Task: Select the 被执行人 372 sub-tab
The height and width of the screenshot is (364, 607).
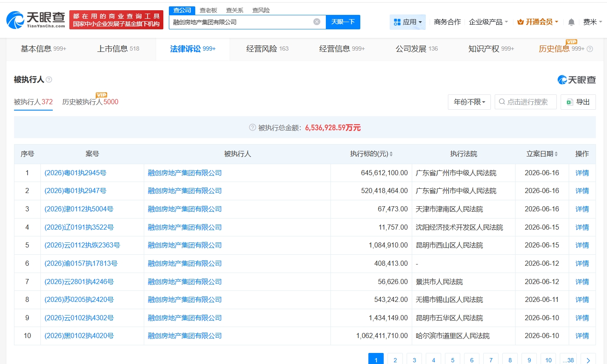Action: click(x=33, y=102)
